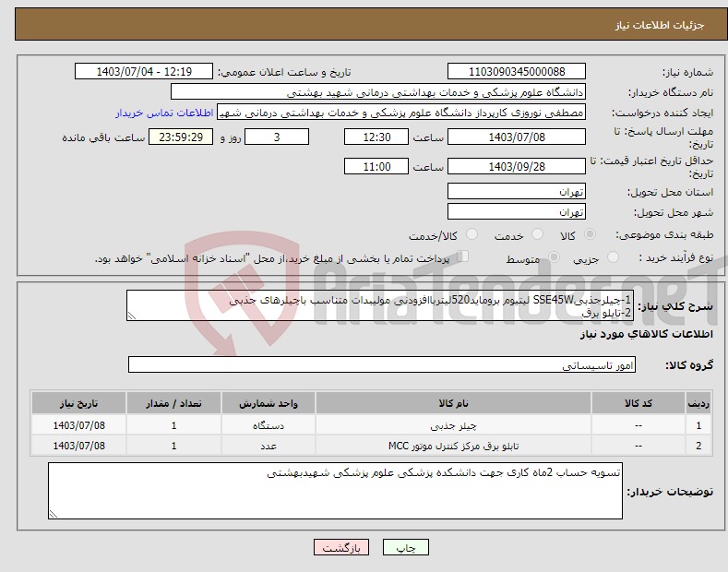Click the date cell in MCC row
Image resolution: width=728 pixels, height=572 pixels.
(x=79, y=446)
